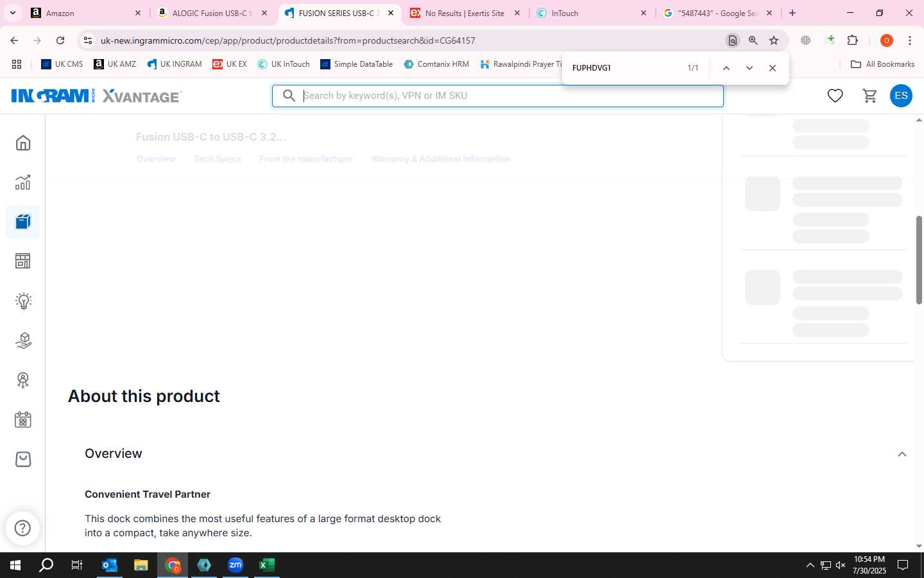Open the award badge icon in sidebar
The image size is (924, 578).
[x=23, y=380]
